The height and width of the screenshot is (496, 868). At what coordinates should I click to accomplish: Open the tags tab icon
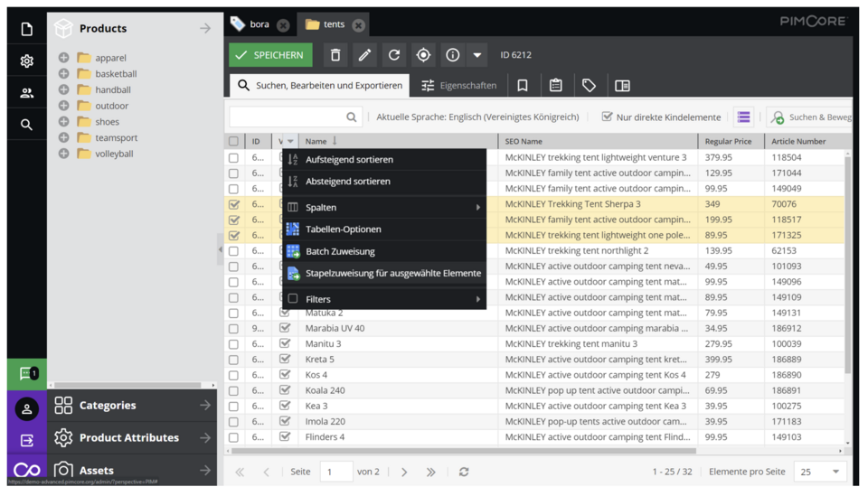coord(589,85)
